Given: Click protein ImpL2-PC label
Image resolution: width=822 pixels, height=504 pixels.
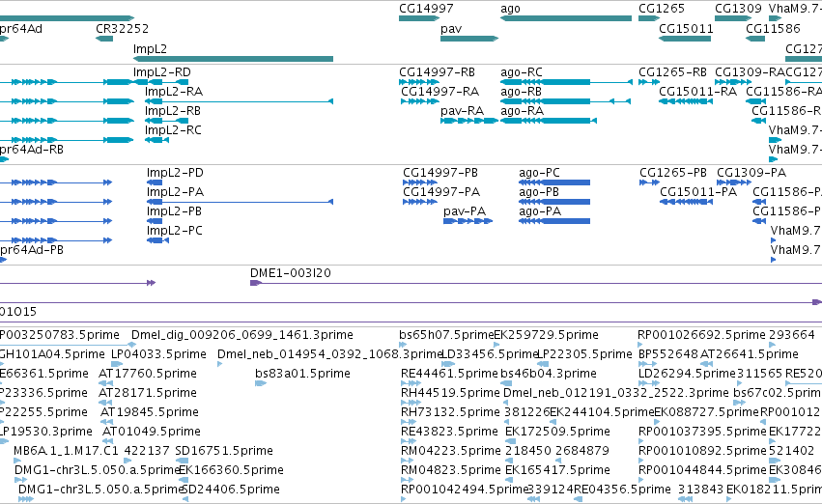Looking at the screenshot, I should coord(175,231).
